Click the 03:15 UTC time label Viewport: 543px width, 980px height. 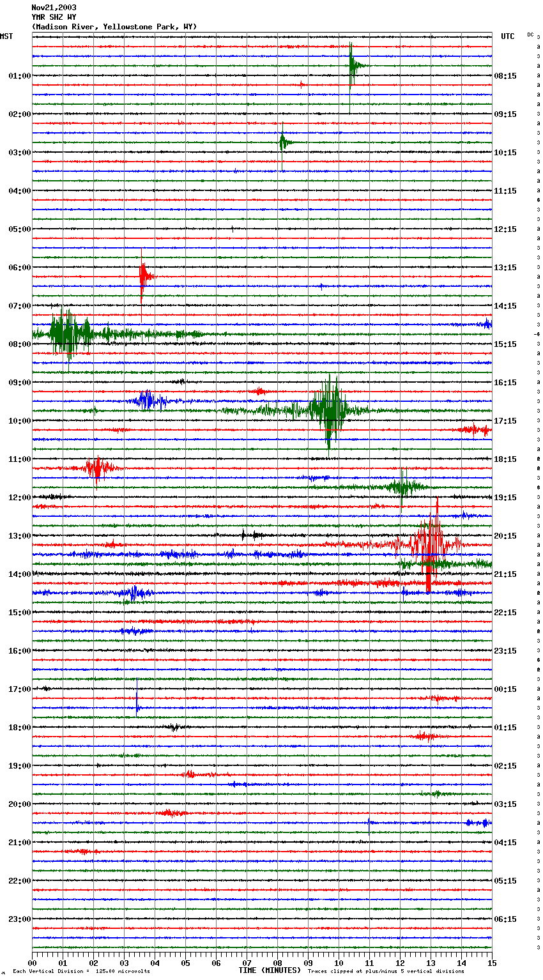(x=505, y=804)
